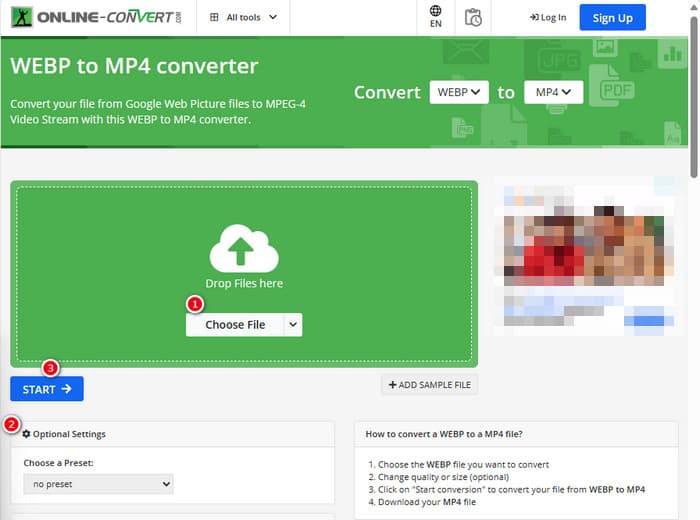Image resolution: width=700 pixels, height=520 pixels.
Task: Open the 'no preset' preset dropdown
Action: click(x=98, y=484)
